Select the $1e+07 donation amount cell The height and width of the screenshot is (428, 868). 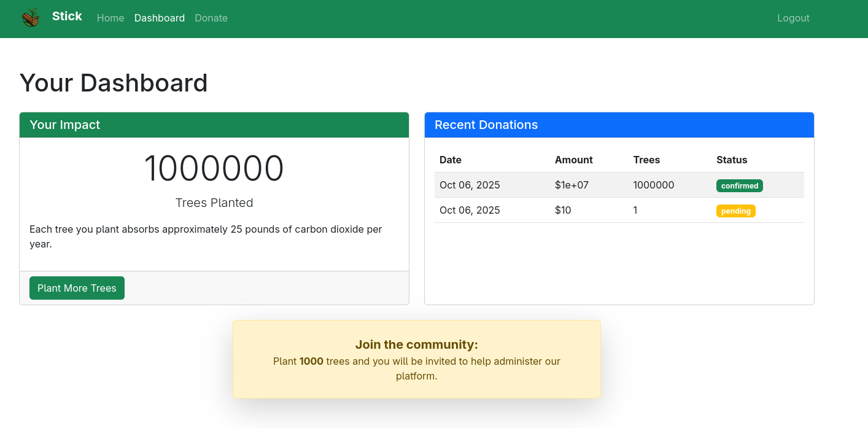pyautogui.click(x=572, y=185)
